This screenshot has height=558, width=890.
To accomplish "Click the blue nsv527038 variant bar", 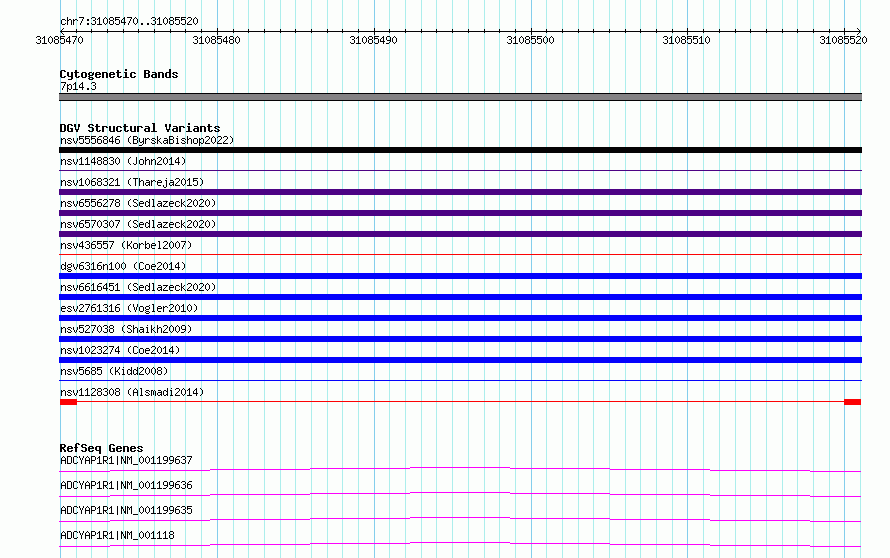I will point(460,339).
